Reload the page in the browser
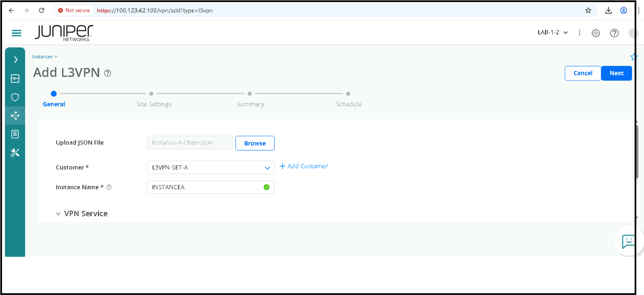The width and height of the screenshot is (644, 295). click(x=41, y=10)
